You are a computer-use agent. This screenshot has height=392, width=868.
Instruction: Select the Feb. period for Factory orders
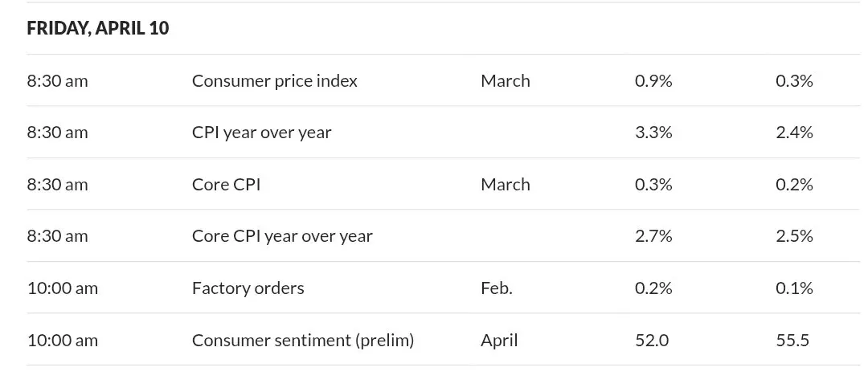click(x=497, y=288)
